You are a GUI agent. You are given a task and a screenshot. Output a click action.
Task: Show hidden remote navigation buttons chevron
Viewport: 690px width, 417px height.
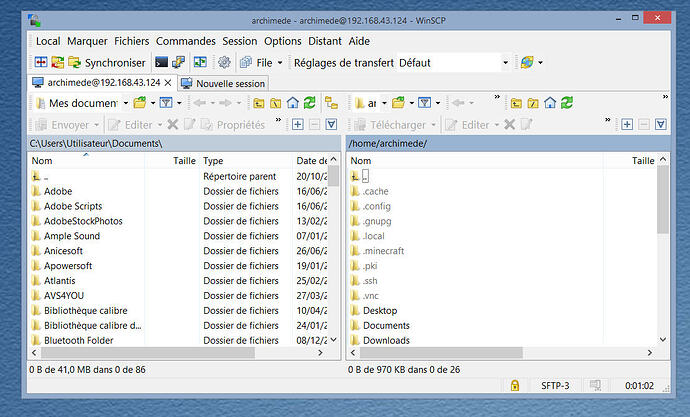tap(497, 96)
